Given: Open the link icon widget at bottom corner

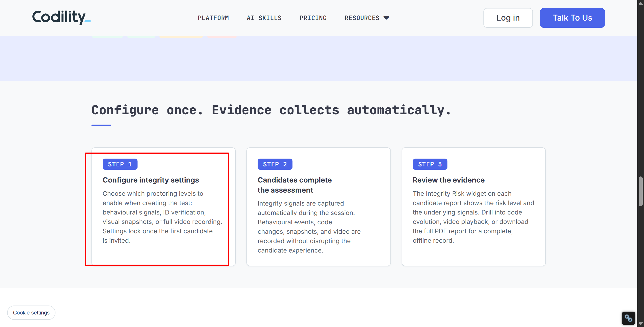Looking at the screenshot, I should click(x=628, y=318).
